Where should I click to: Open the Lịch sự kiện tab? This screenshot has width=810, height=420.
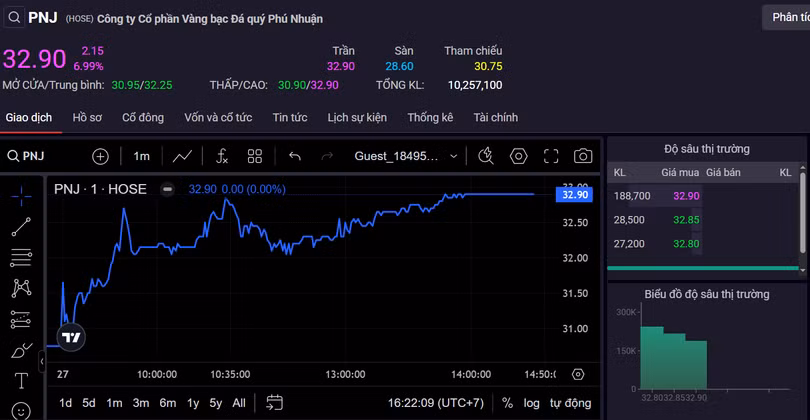(357, 118)
